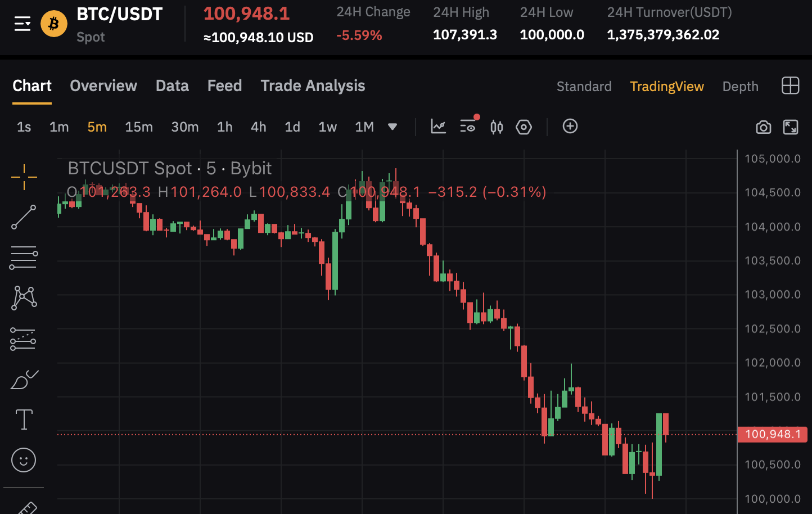The image size is (812, 514).
Task: Open the candle style selector
Action: (x=496, y=127)
